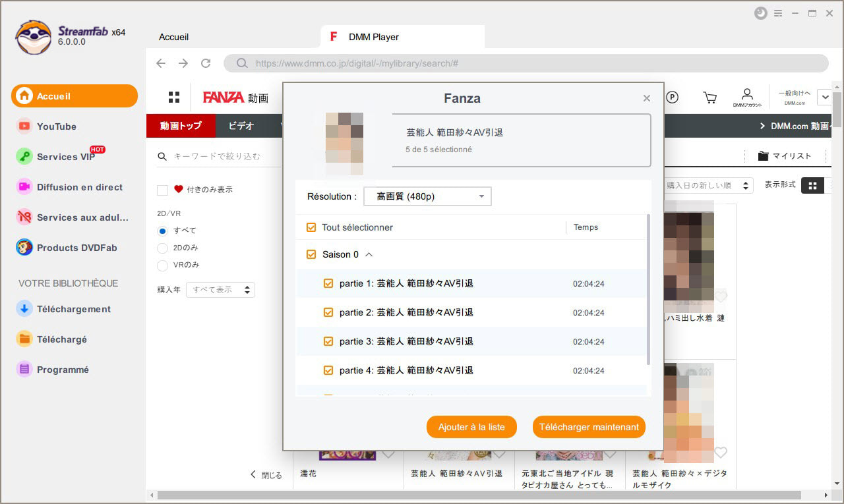Viewport: 844px width, 504px height.
Task: Click the URL address bar
Action: [x=526, y=63]
